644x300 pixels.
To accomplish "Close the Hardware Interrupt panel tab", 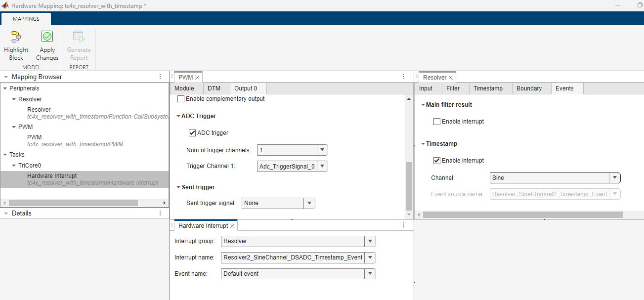I will click(233, 226).
